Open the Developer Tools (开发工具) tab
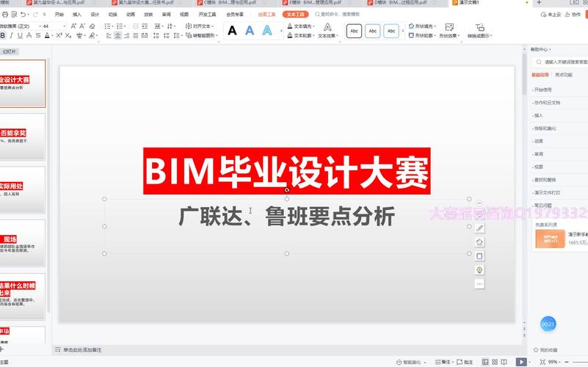The image size is (588, 367). coord(207,15)
